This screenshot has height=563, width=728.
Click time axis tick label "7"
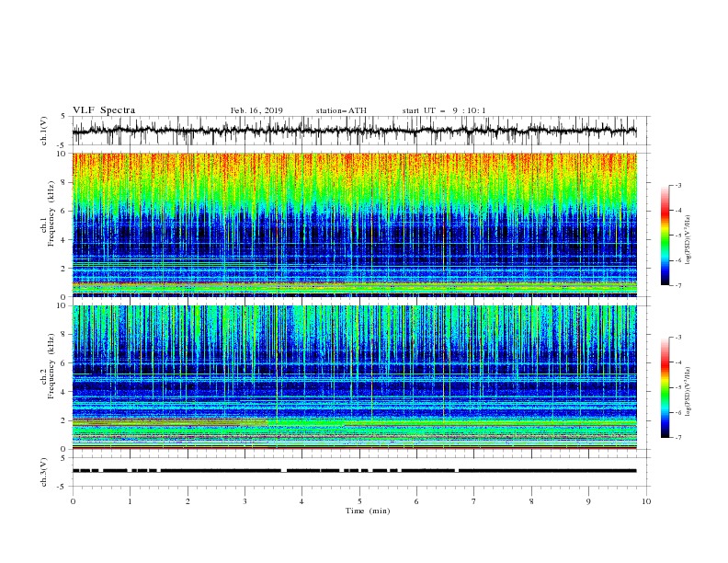pos(474,501)
